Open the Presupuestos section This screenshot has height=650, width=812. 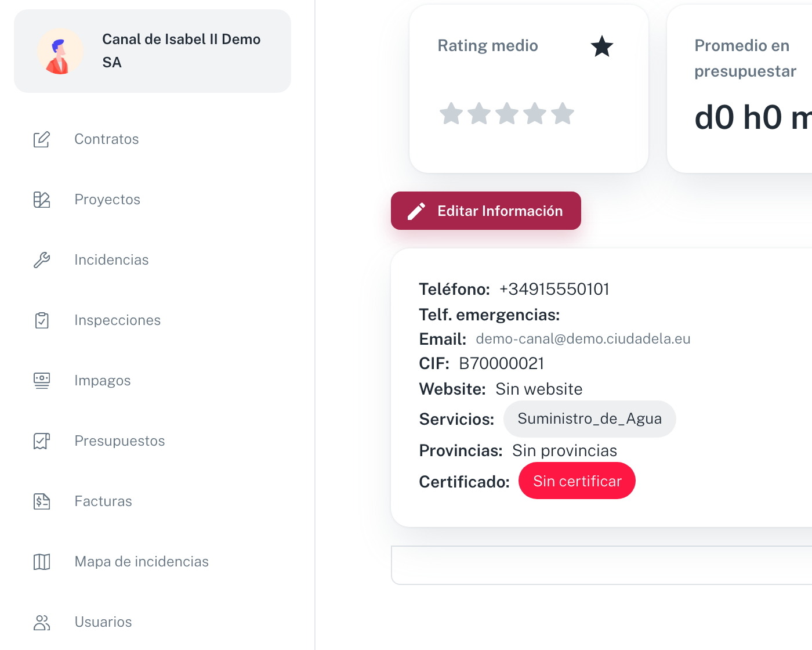[119, 441]
